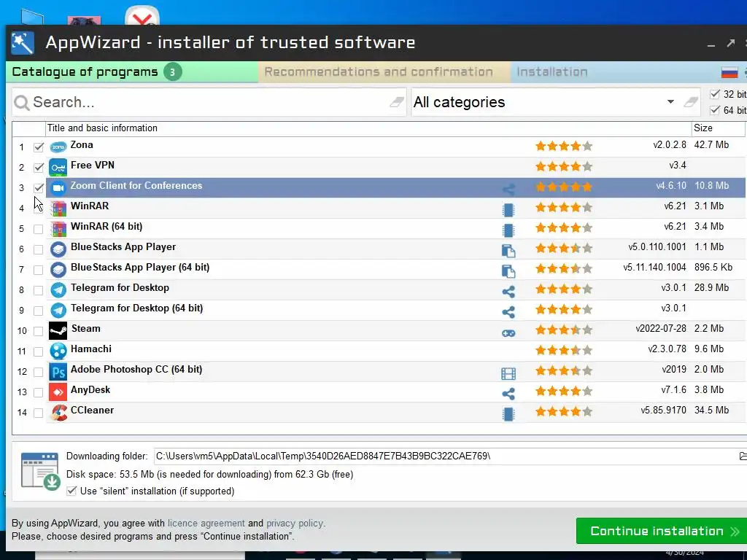
Task: Click the WinRAR books icon in row 4
Action: point(58,208)
